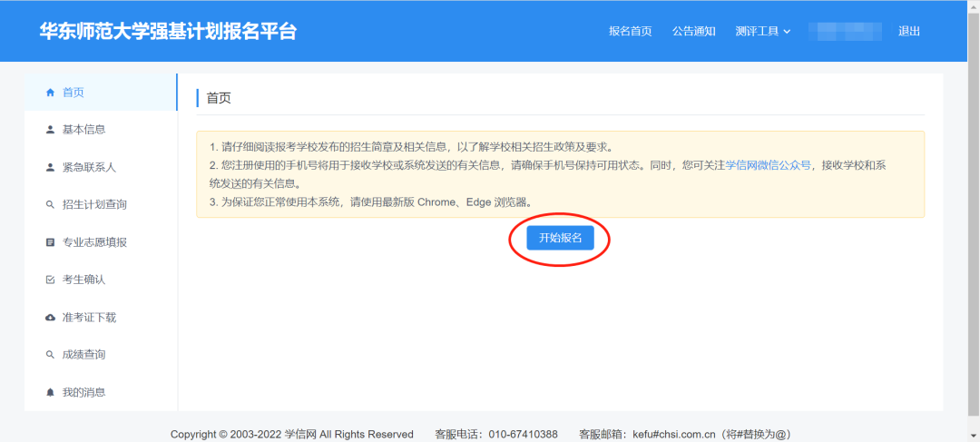Image resolution: width=980 pixels, height=442 pixels.
Task: Click the form icon beside 专业志愿填报
Action: tap(50, 242)
